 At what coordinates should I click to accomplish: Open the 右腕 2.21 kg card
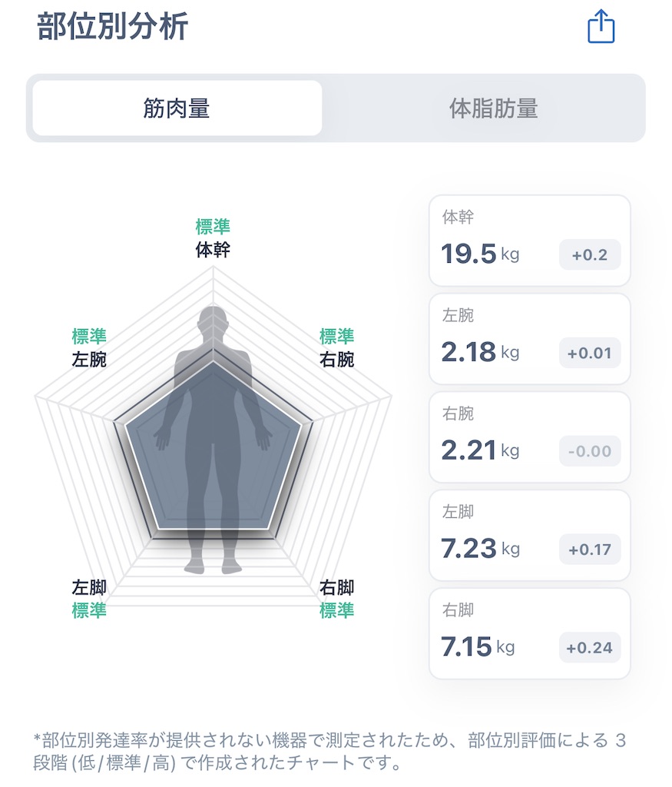tap(530, 437)
